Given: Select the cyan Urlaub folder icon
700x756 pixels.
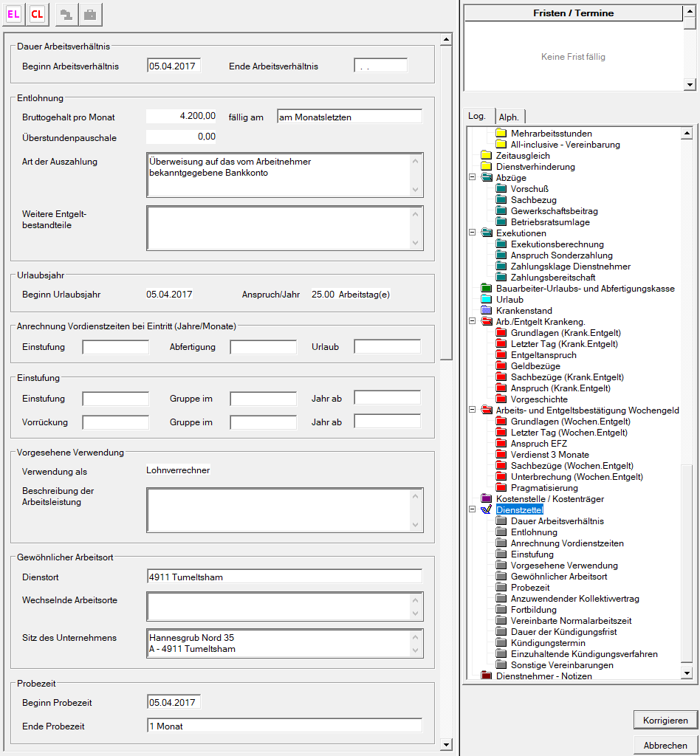Looking at the screenshot, I should tap(486, 300).
